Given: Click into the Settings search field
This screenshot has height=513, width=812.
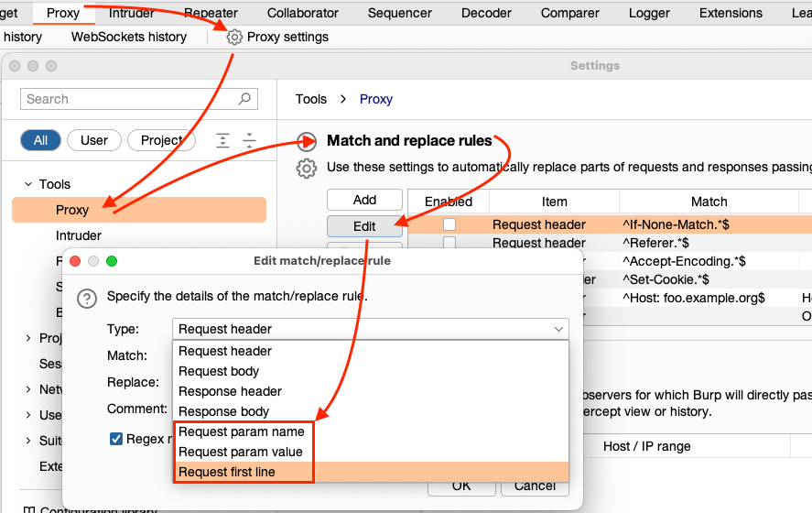Looking at the screenshot, I should pyautogui.click(x=128, y=99).
